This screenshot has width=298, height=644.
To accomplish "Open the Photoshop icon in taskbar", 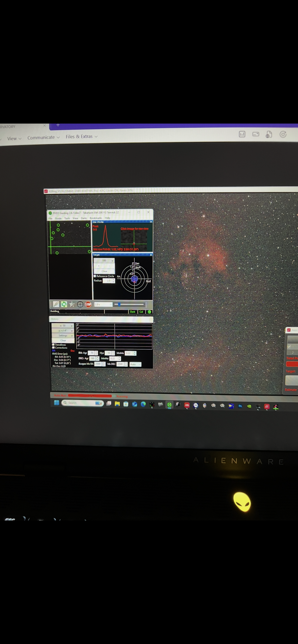I will click(x=240, y=406).
